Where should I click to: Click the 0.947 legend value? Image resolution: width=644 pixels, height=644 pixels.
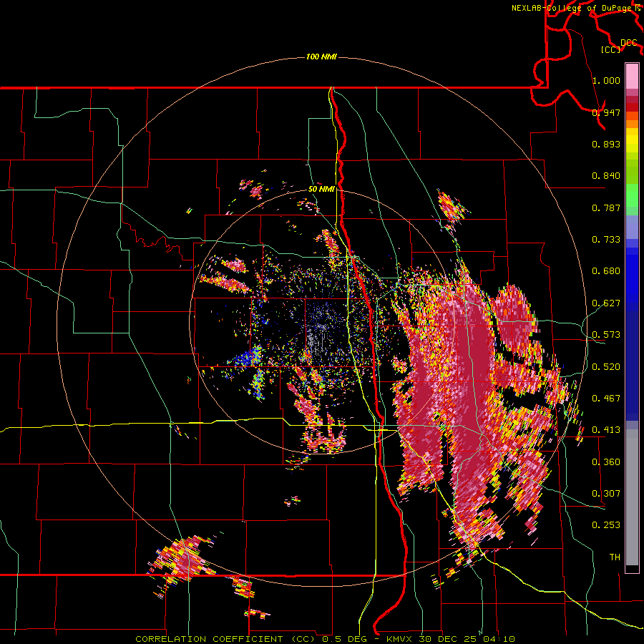pos(606,112)
